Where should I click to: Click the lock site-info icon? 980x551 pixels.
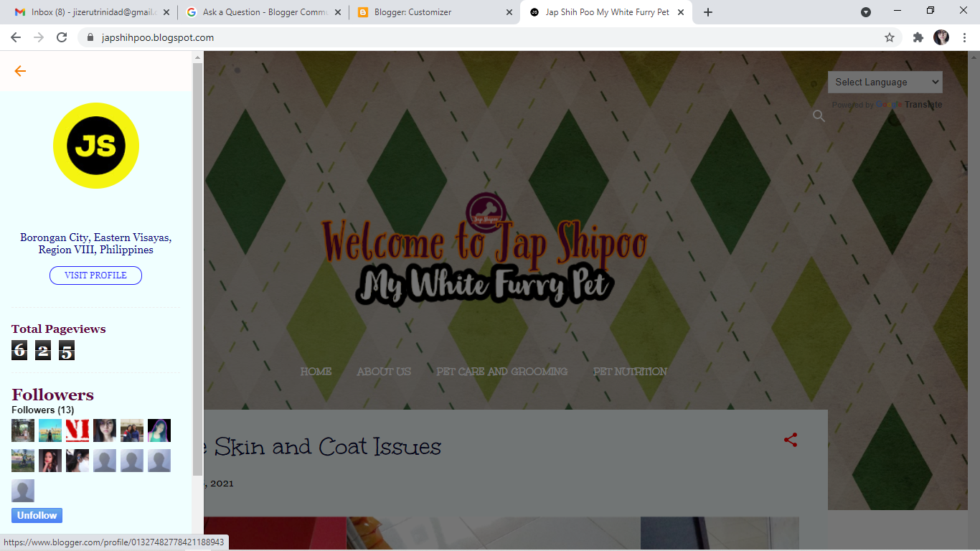tap(90, 37)
